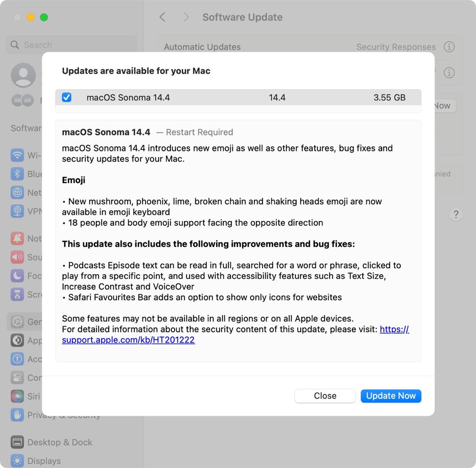Open Notifications bell icon
Image resolution: width=476 pixels, height=468 pixels.
click(x=17, y=238)
